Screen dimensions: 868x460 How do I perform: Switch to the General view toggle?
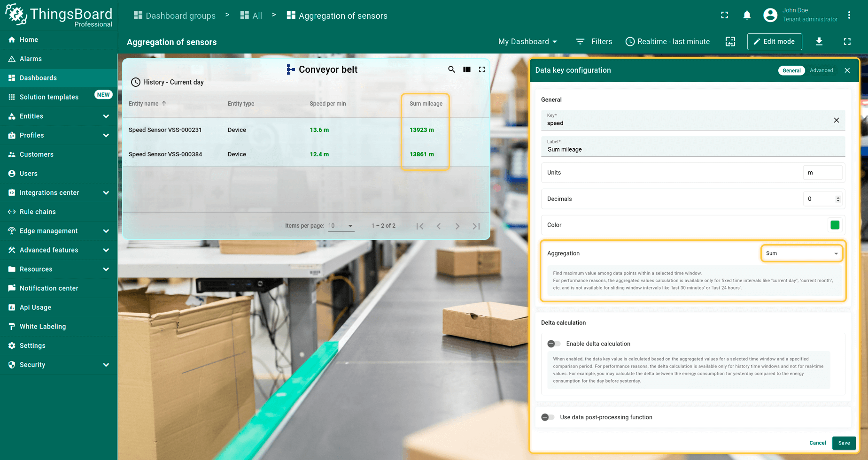pyautogui.click(x=791, y=70)
